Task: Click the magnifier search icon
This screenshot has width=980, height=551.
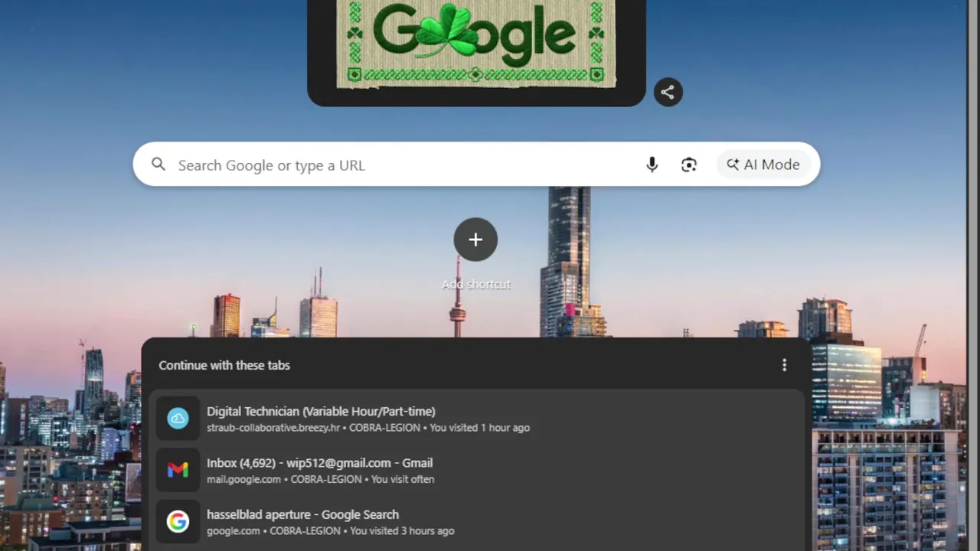Action: [158, 165]
